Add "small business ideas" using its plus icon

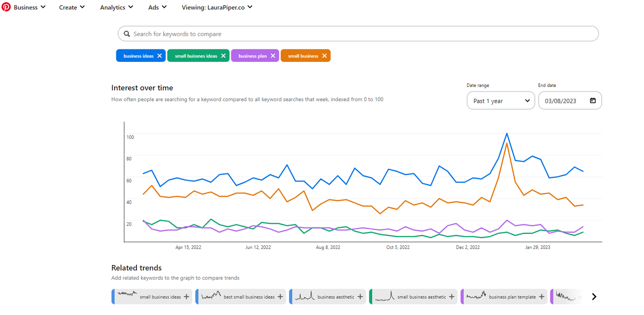(x=186, y=297)
